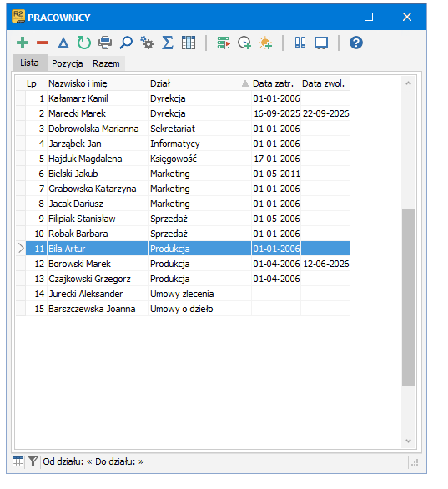
Task: Open the filter funnel icon in status bar
Action: (33, 461)
